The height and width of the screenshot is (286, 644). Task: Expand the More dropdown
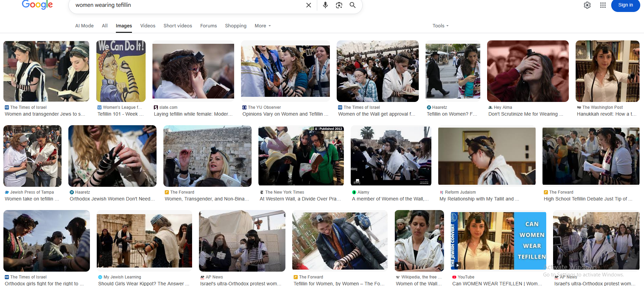tap(263, 26)
